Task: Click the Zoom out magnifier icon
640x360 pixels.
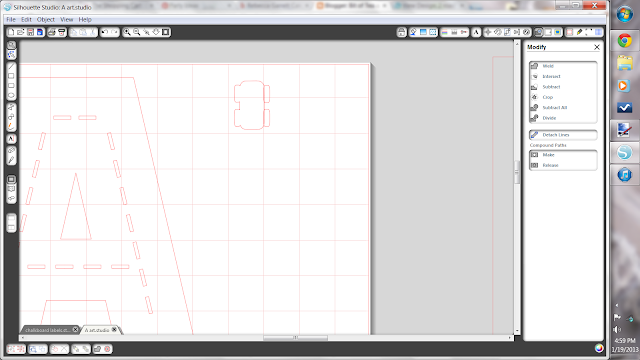Action: [137, 32]
